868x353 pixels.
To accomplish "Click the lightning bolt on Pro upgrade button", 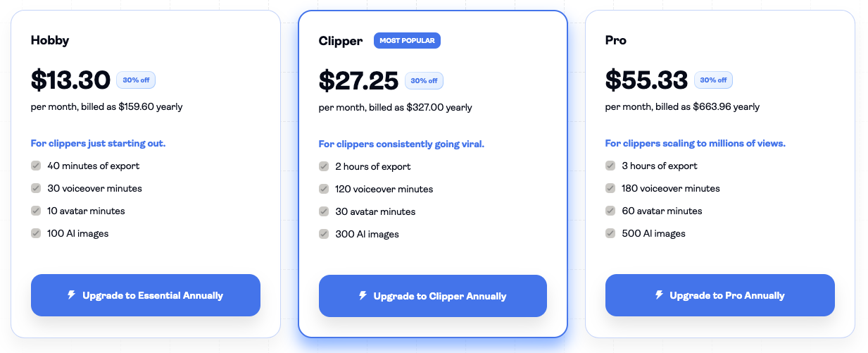I will [x=659, y=295].
